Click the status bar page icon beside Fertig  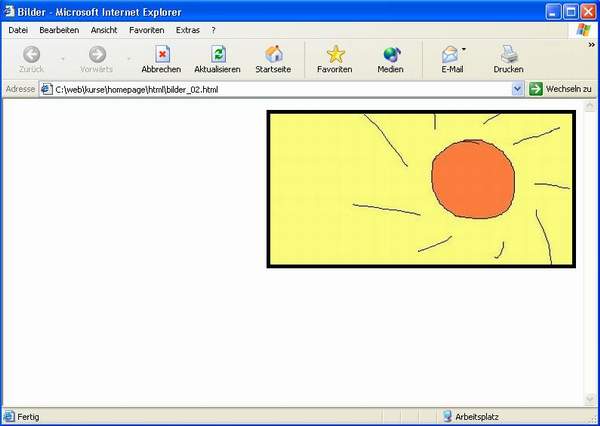pyautogui.click(x=9, y=416)
